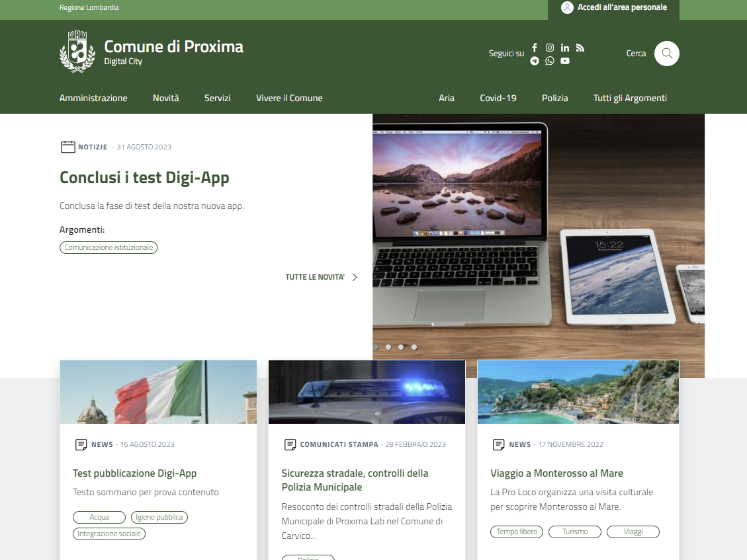Image resolution: width=747 pixels, height=560 pixels.
Task: Click Accedi all'area personale
Action: click(613, 8)
